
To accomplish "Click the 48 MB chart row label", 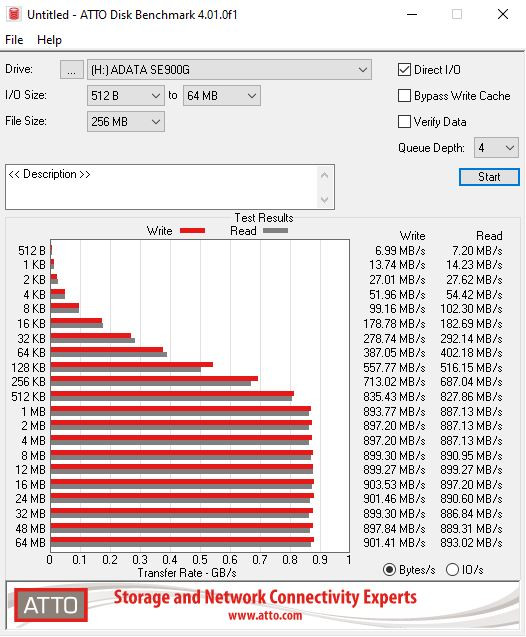I will 30,529.
